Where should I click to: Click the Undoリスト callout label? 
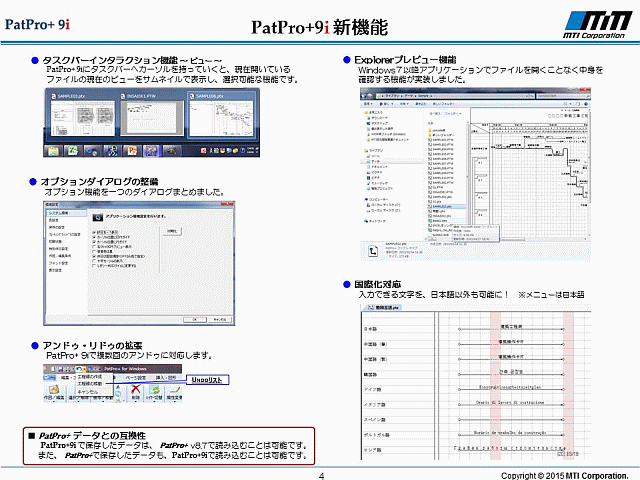click(x=207, y=380)
